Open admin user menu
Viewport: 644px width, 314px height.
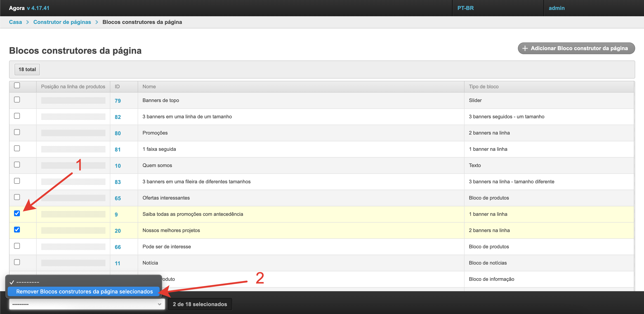(557, 8)
